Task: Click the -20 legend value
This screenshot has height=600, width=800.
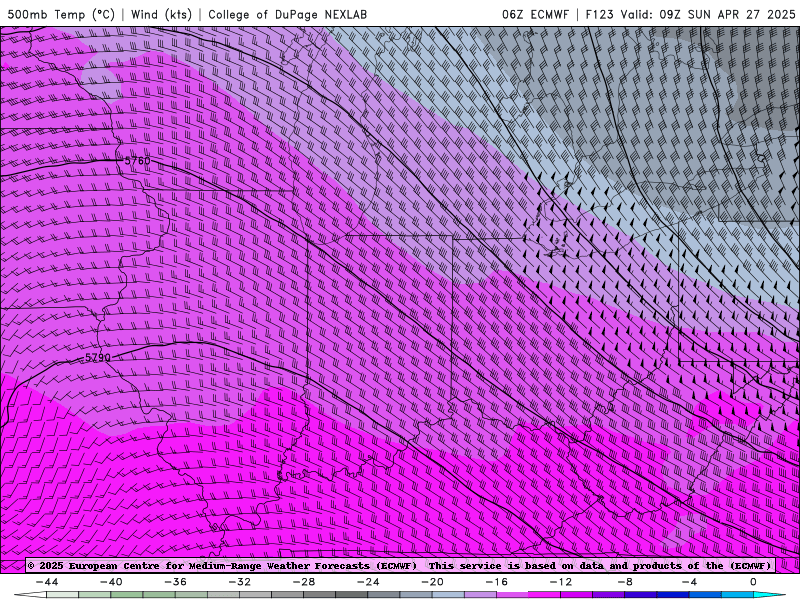Action: pos(432,582)
